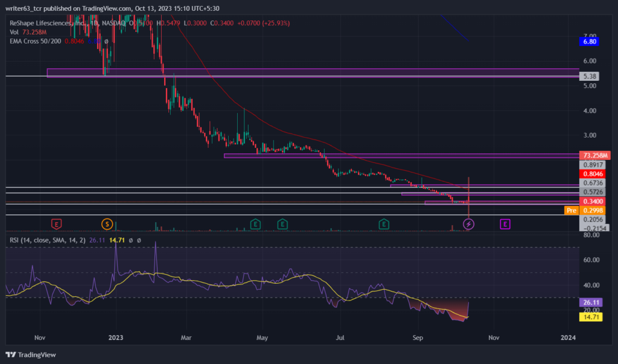Select the 0.8917 price axis label

pos(593,165)
